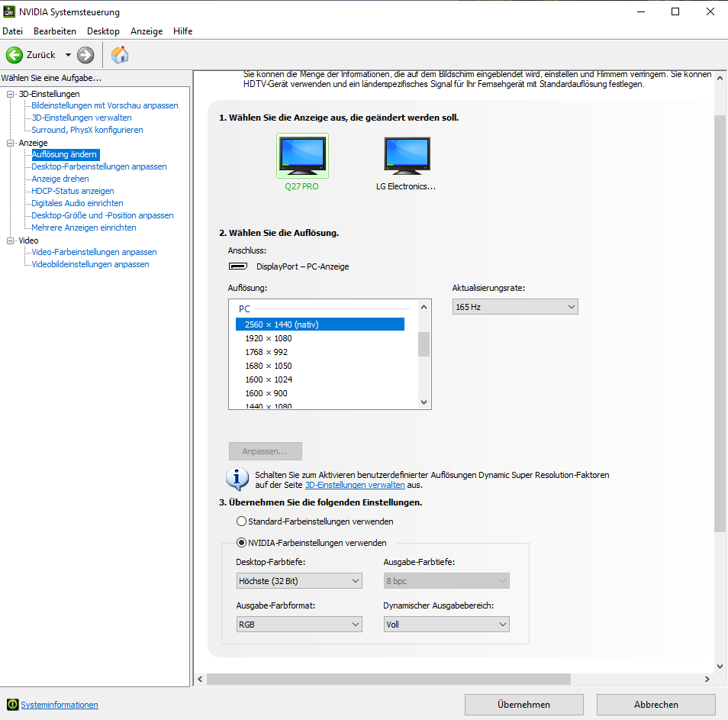728x720 pixels.
Task: Open the Ausgabe-Farbtiefe 8 bpc dropdown
Action: click(446, 580)
